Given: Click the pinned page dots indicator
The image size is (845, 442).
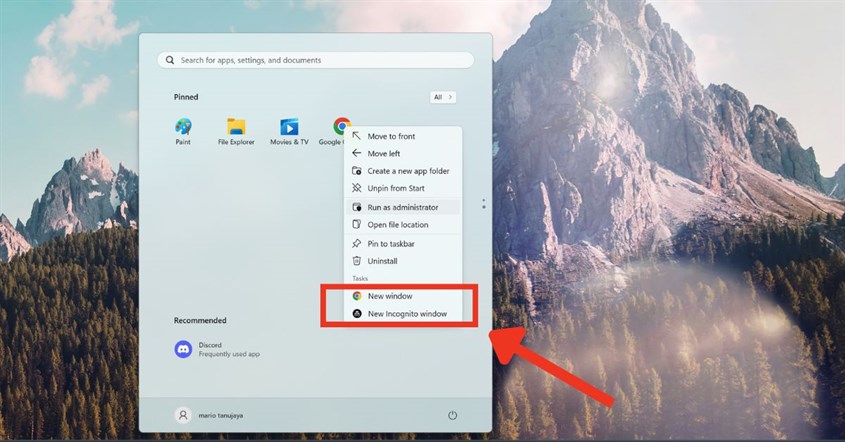Looking at the screenshot, I should pos(483,204).
